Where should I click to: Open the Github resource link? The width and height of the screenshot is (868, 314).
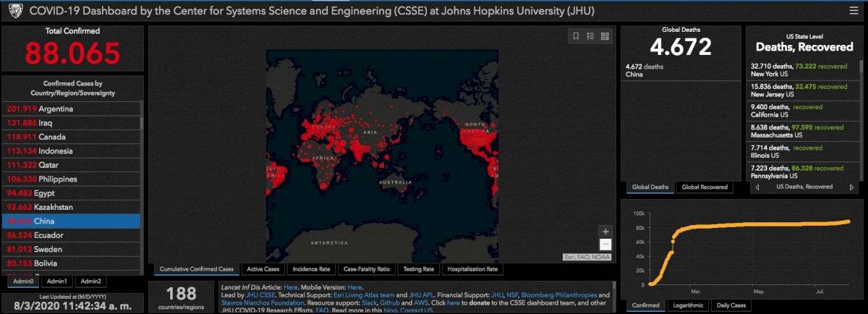[x=390, y=302]
